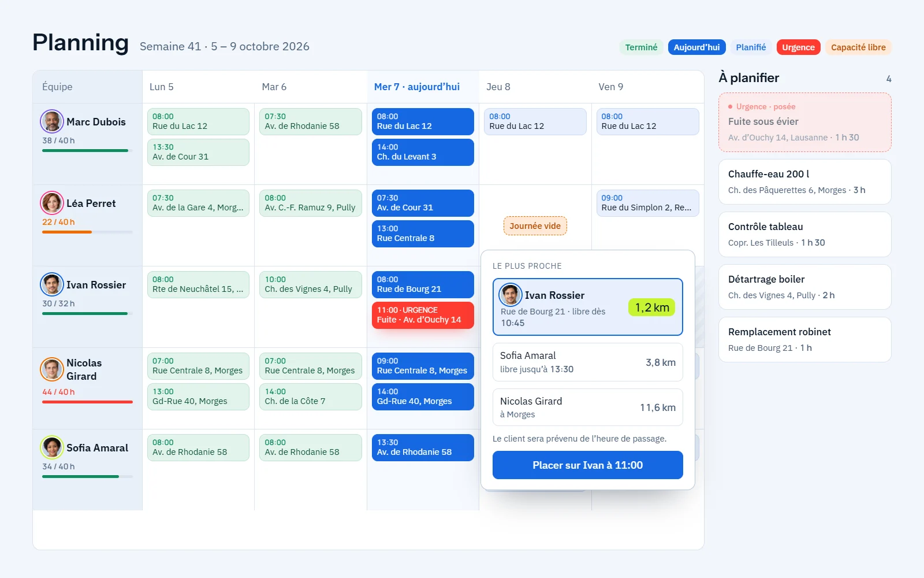The image size is (924, 578).
Task: Select the 'Ven 9' column header
Action: coord(647,87)
